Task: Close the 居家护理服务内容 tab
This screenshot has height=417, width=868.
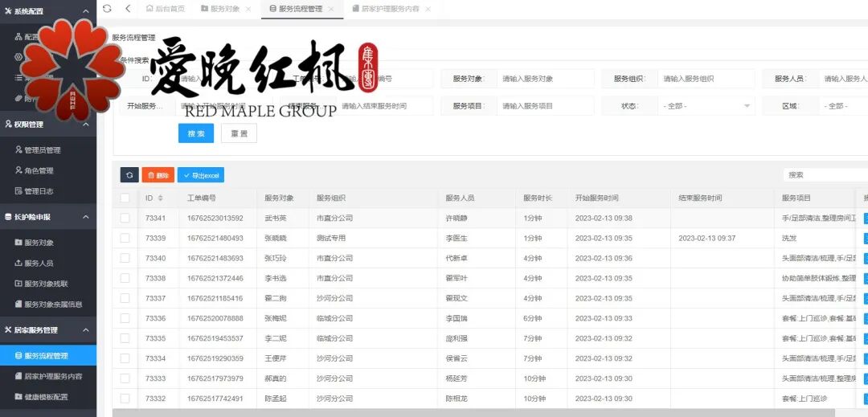Action: (428, 9)
